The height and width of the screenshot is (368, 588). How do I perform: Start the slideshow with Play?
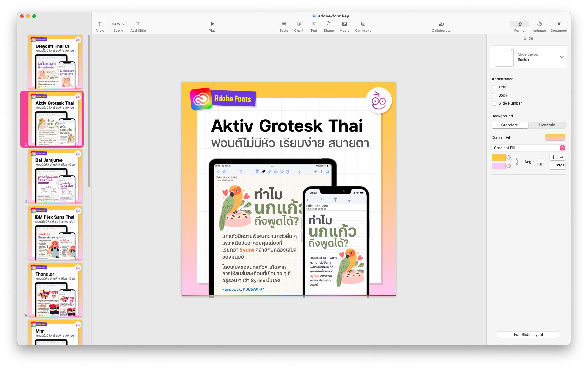pos(212,24)
